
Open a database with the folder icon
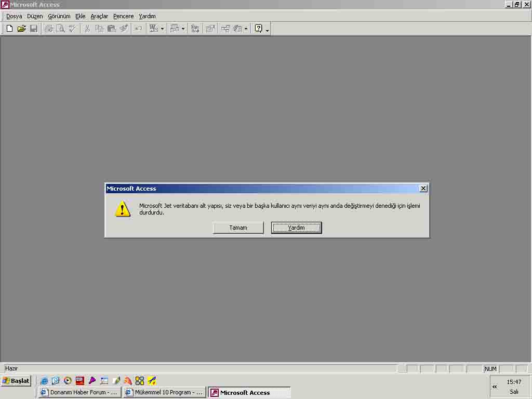[x=21, y=29]
